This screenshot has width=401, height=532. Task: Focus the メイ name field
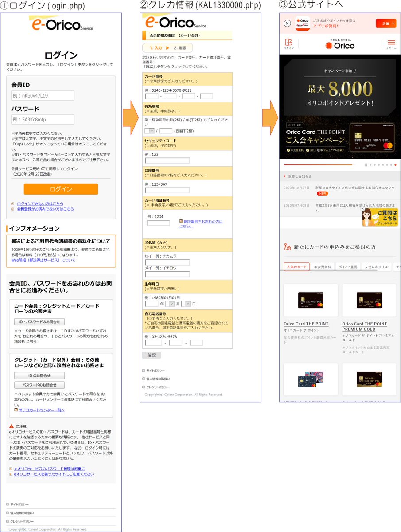(x=167, y=274)
